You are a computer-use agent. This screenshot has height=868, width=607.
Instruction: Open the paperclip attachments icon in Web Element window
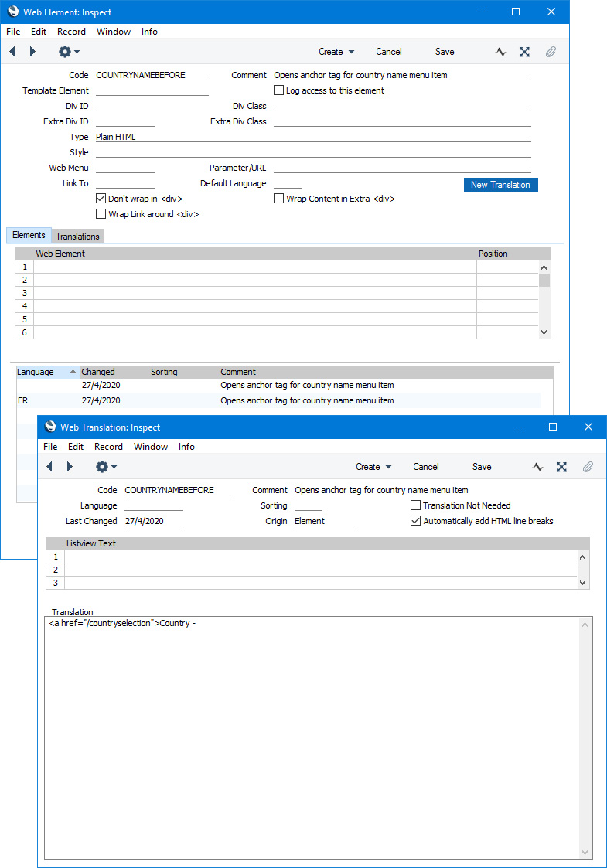tap(551, 52)
